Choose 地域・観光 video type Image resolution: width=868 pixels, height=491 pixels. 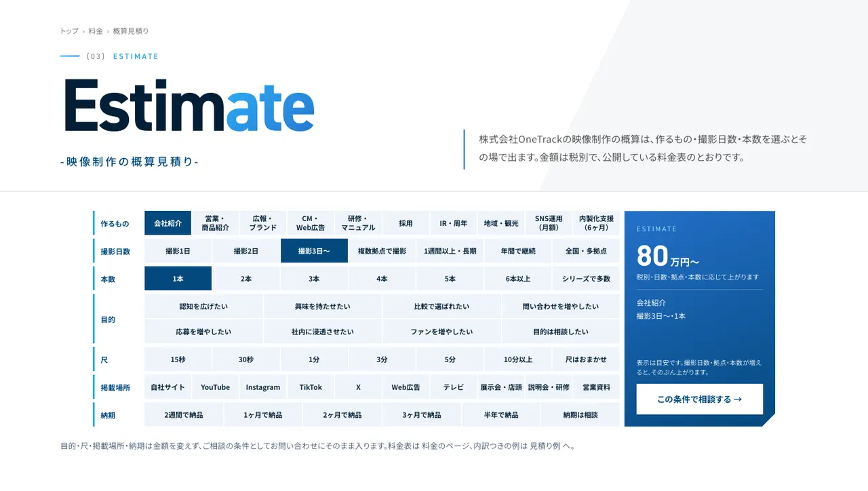(501, 223)
